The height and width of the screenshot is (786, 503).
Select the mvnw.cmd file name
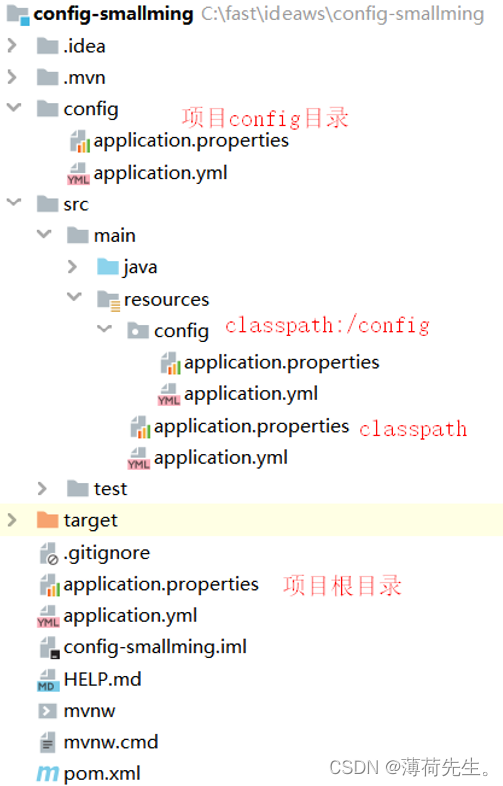pyautogui.click(x=111, y=742)
